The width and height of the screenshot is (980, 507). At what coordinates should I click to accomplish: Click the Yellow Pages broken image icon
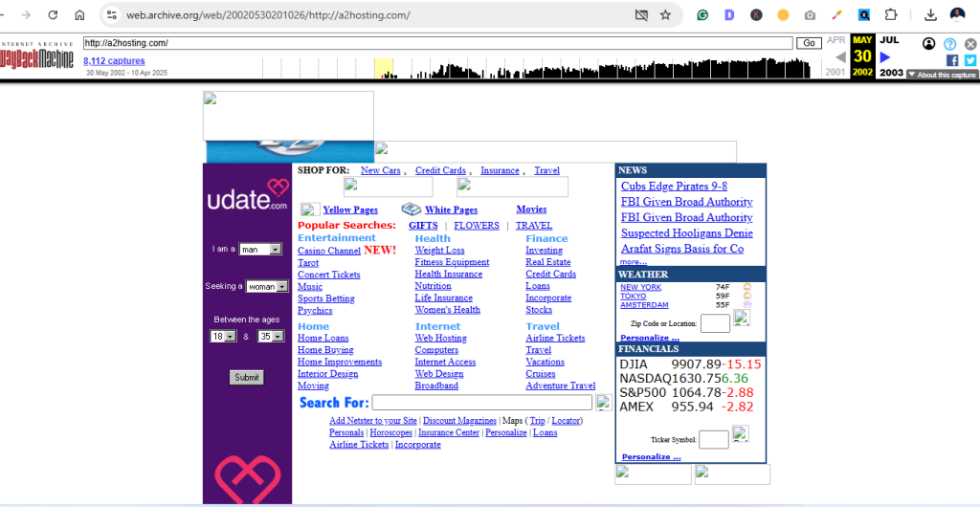coord(311,209)
